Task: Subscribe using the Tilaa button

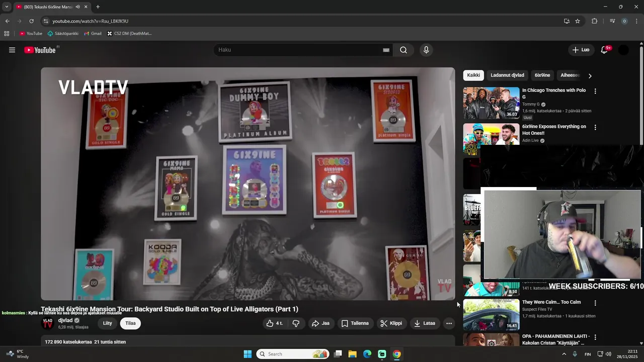Action: click(130, 323)
